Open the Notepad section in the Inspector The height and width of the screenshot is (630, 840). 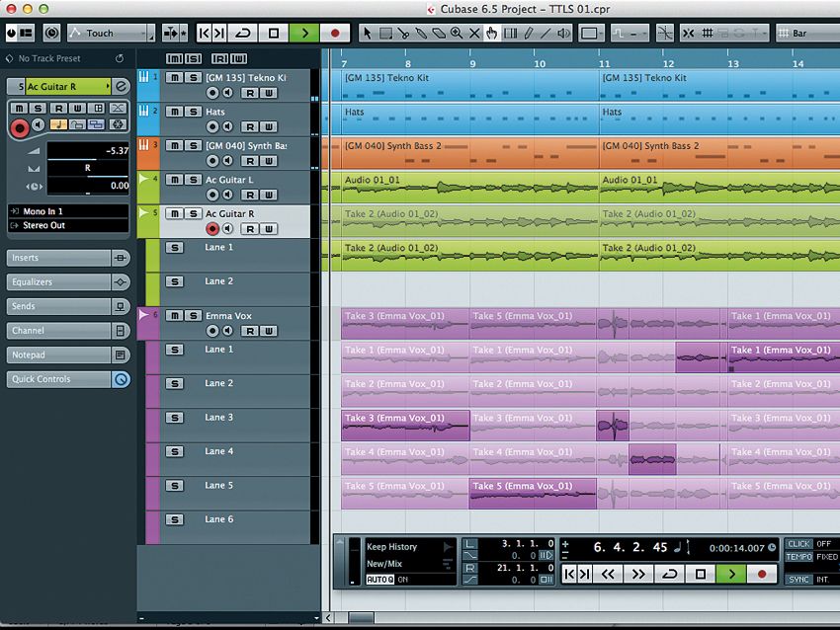point(59,354)
